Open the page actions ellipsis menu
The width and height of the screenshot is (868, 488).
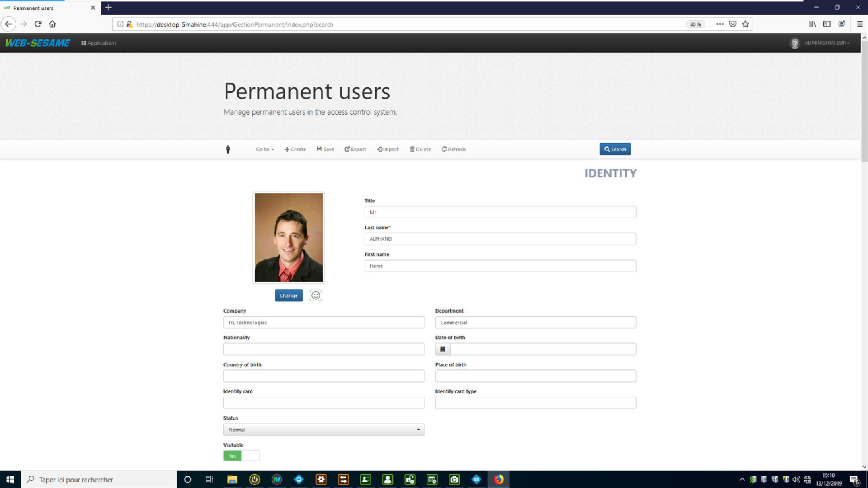[720, 24]
